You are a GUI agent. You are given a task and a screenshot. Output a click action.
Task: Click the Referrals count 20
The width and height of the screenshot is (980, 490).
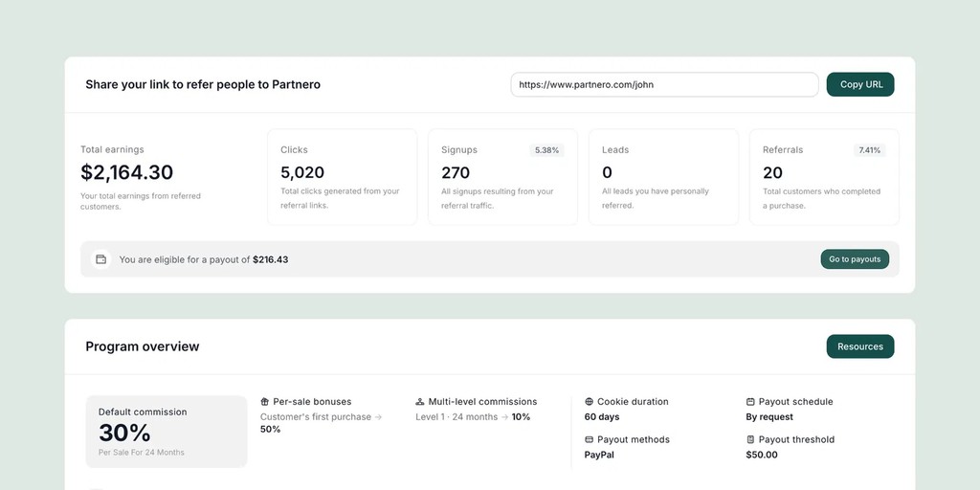point(772,172)
